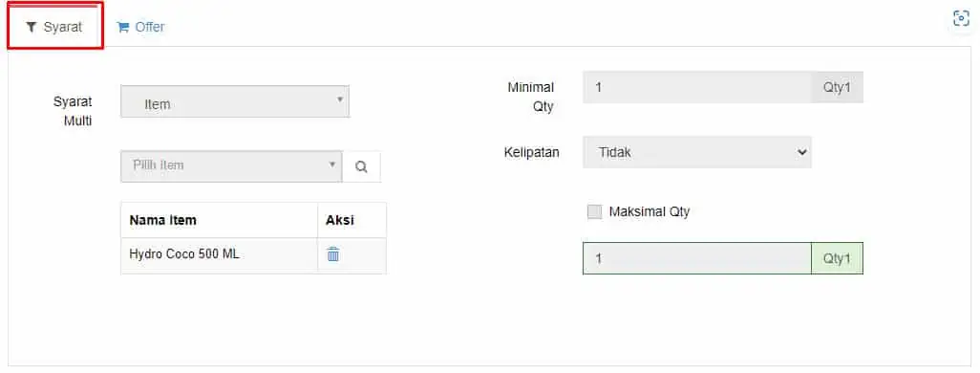
Task: Click the chevron arrow of Kelipatan select
Action: [x=802, y=152]
